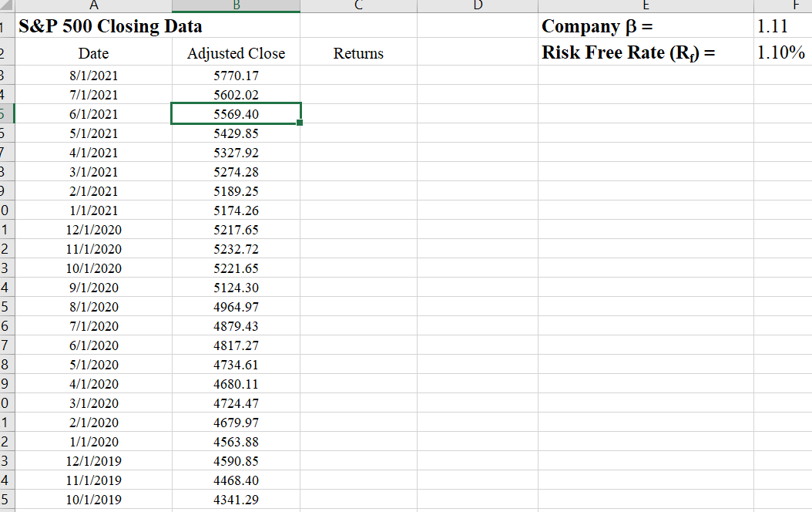Select row 1 using its row header

(x=6, y=25)
